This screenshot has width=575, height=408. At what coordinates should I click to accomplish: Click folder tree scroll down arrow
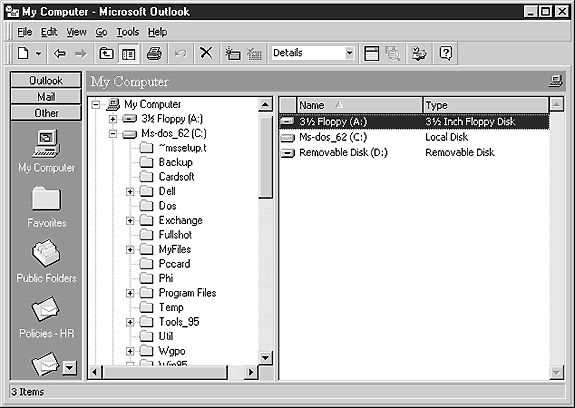pos(265,357)
